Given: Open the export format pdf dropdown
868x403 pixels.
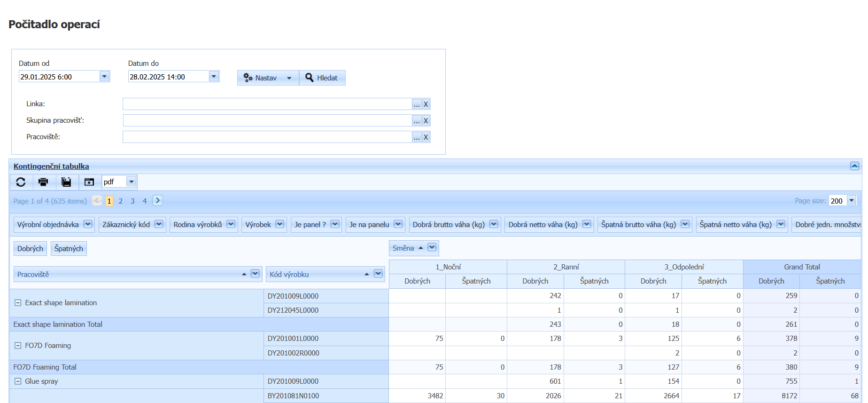Looking at the screenshot, I should coord(132,182).
